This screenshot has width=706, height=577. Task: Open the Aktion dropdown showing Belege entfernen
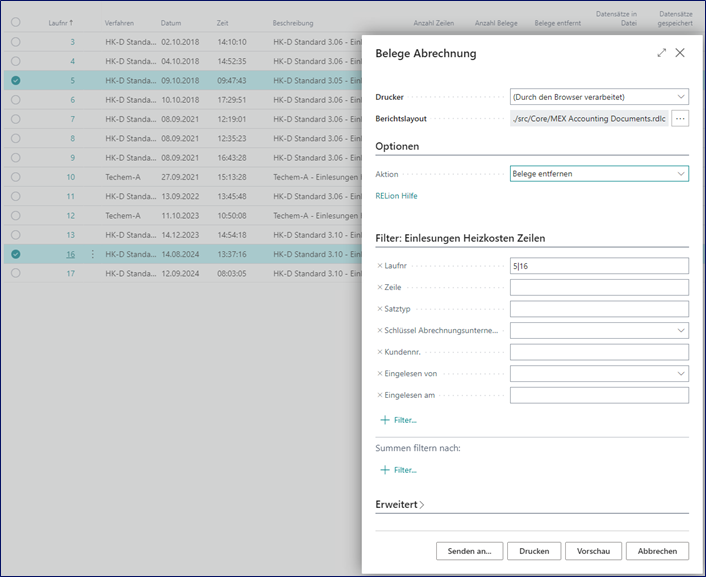[x=598, y=174]
